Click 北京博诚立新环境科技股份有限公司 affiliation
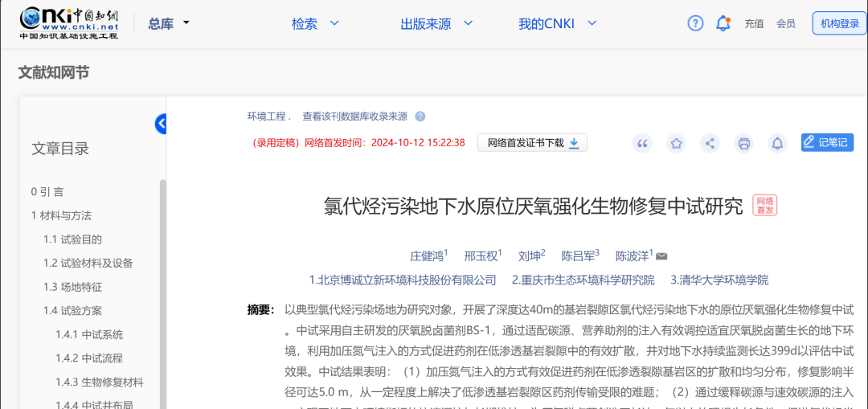 coord(403,280)
